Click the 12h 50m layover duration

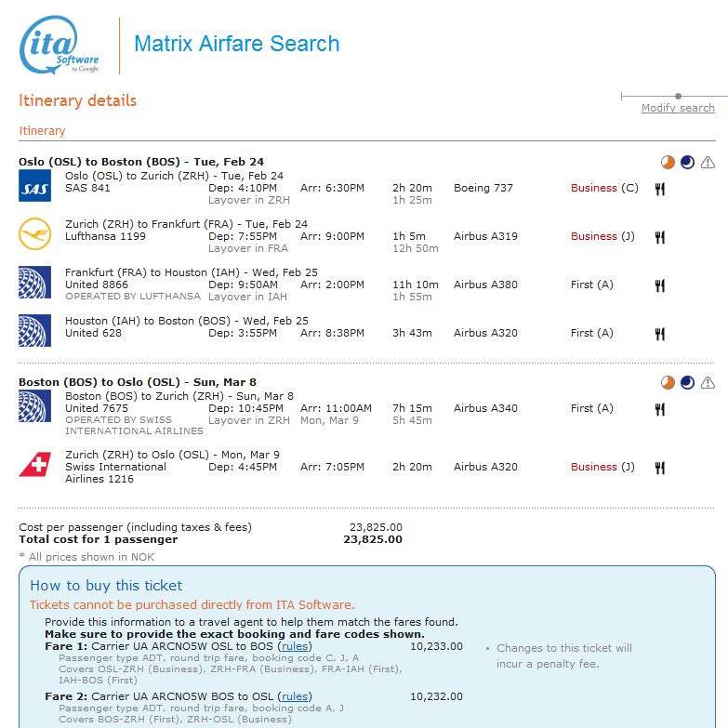(416, 248)
